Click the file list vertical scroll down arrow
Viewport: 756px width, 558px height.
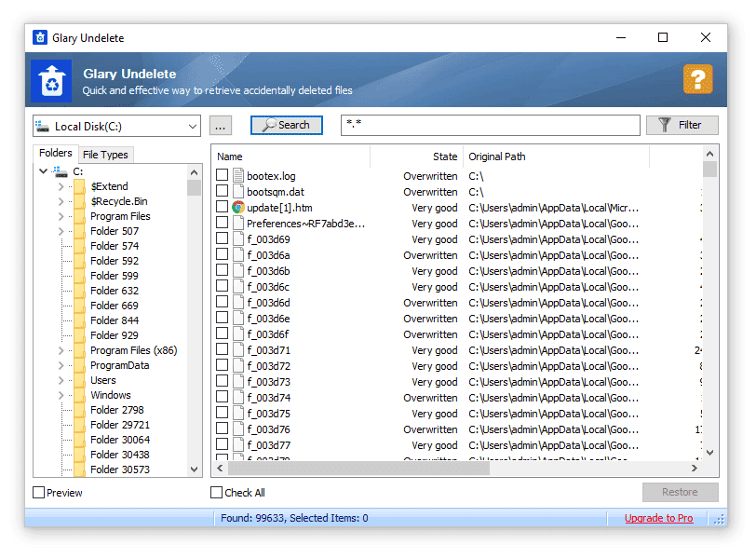(x=709, y=453)
